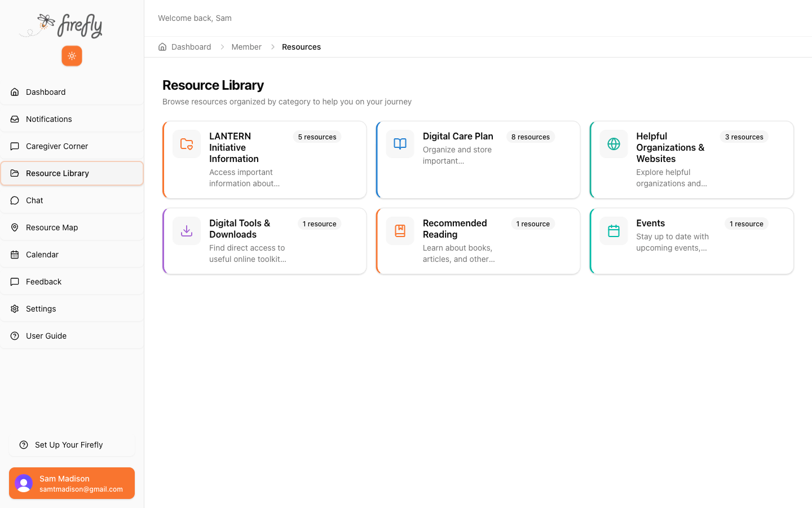Select Member in the breadcrumb trail

click(x=246, y=47)
